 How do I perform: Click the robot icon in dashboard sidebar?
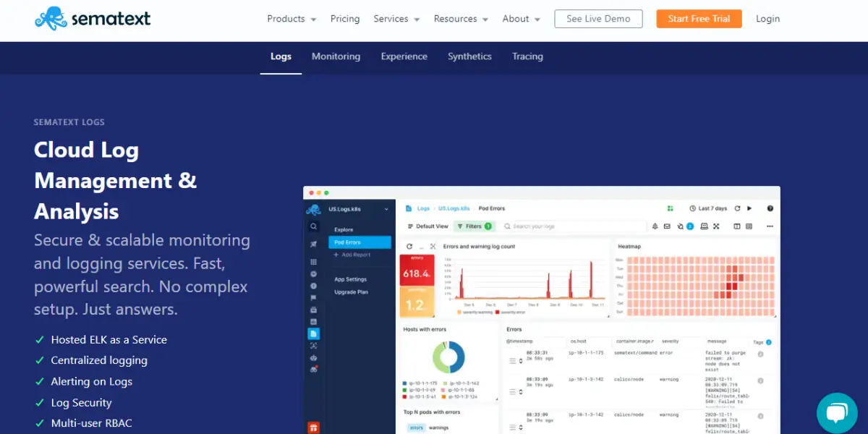click(x=314, y=357)
